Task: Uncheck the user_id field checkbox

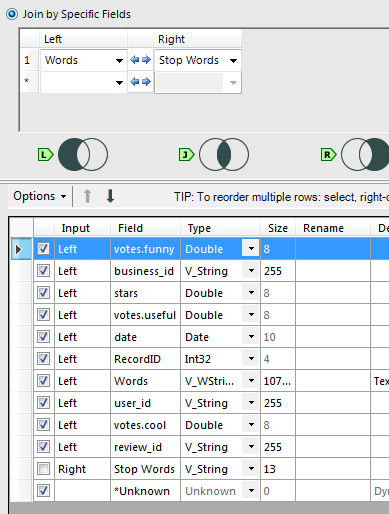Action: [x=44, y=403]
